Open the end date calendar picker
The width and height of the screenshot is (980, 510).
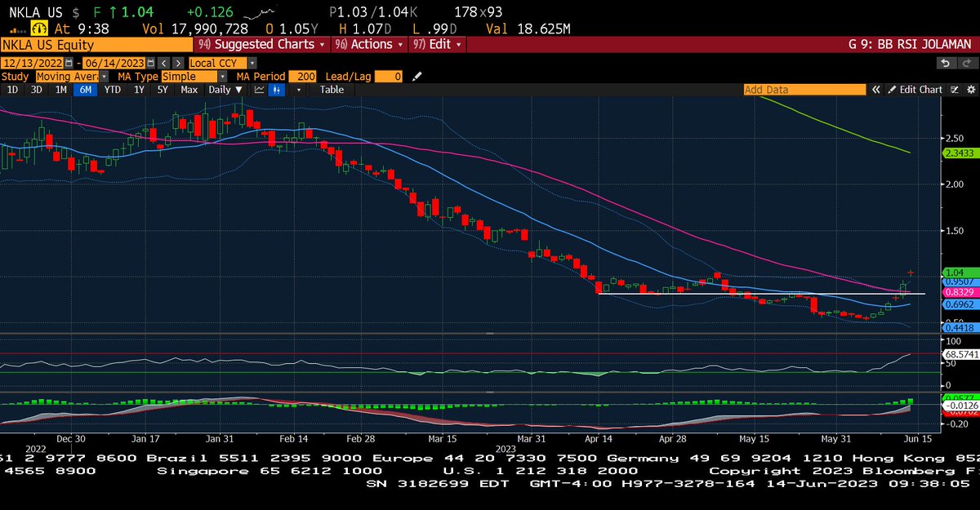pyautogui.click(x=149, y=63)
